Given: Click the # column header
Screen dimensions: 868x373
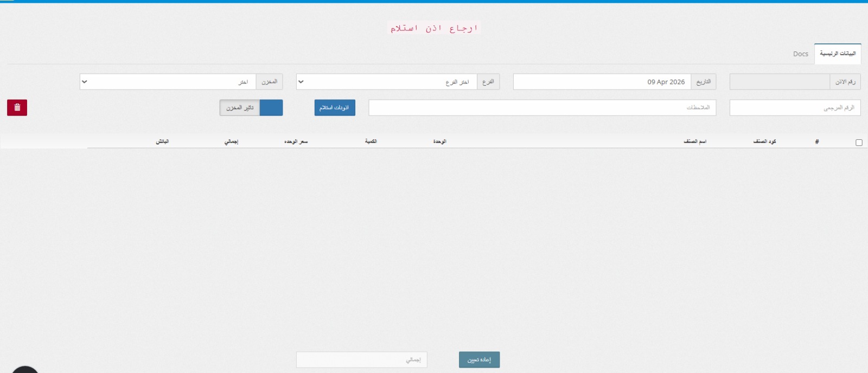Looking at the screenshot, I should pos(817,142).
